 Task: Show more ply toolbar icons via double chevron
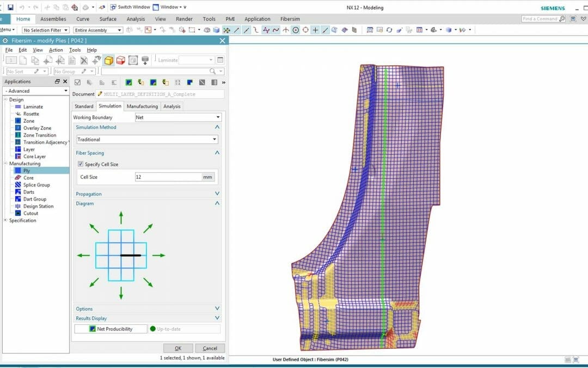[x=224, y=82]
